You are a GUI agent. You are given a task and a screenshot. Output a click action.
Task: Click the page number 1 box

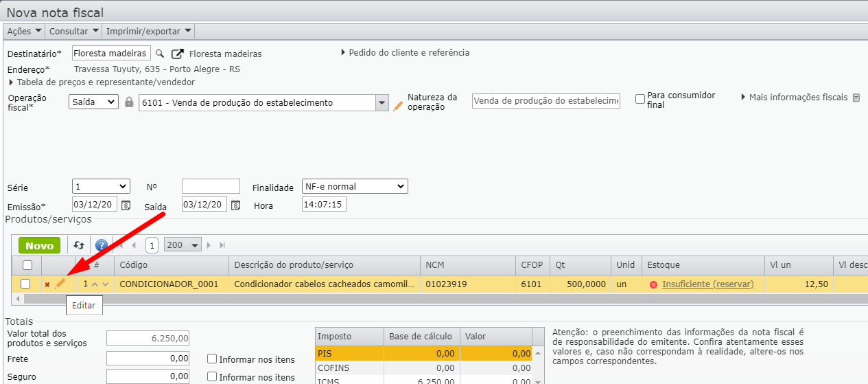click(152, 245)
